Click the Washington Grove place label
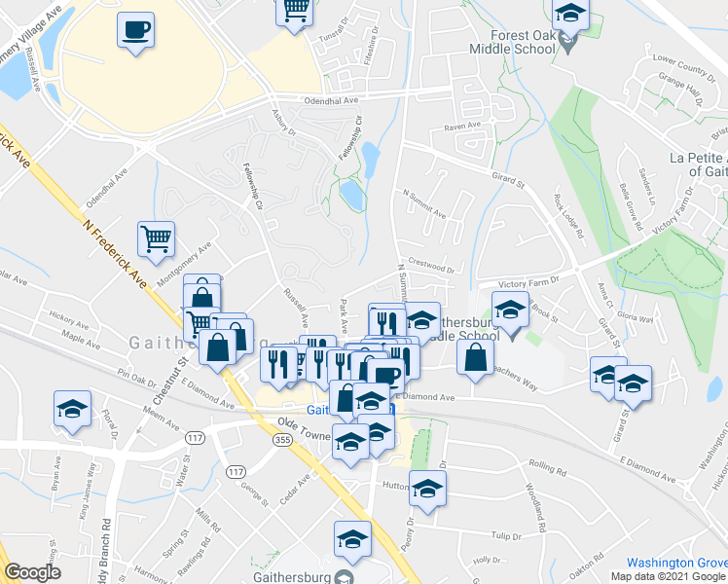This screenshot has width=728, height=584. (x=677, y=563)
